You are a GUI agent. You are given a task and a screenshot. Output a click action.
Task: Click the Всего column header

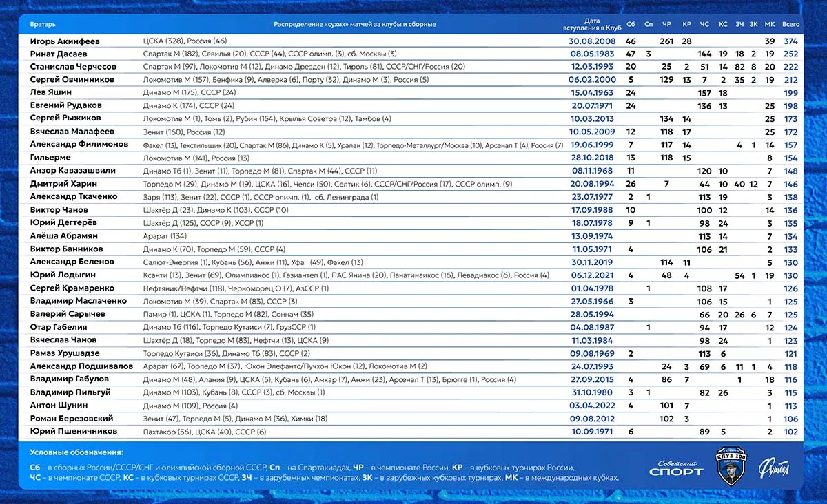[791, 25]
